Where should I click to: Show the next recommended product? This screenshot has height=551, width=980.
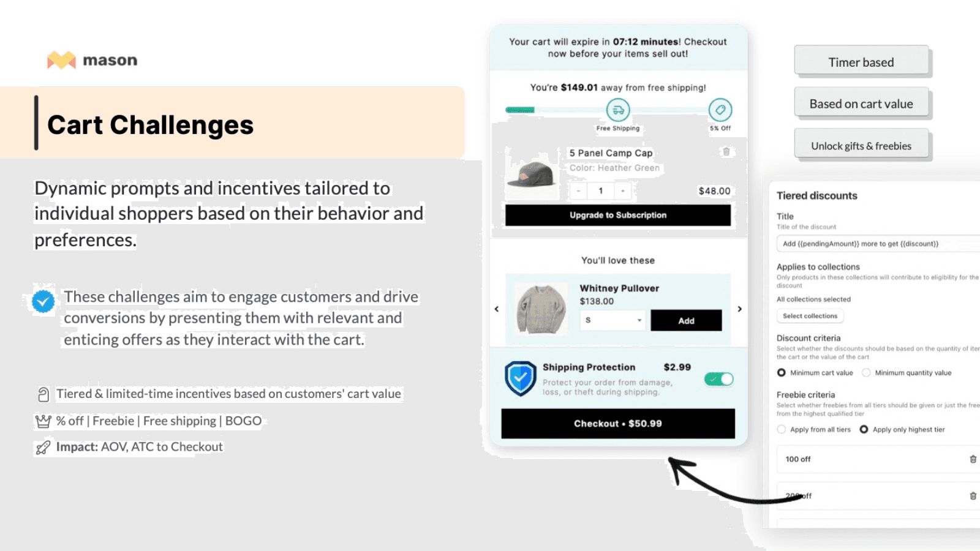739,309
